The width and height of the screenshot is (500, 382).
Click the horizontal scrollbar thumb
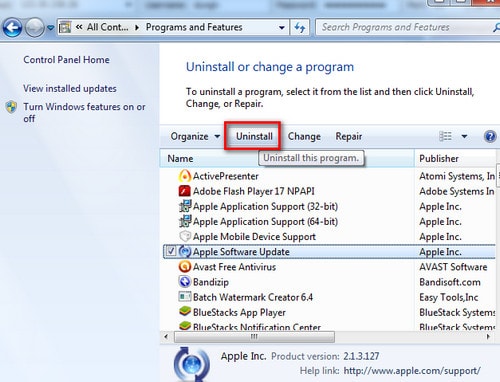(x=254, y=337)
